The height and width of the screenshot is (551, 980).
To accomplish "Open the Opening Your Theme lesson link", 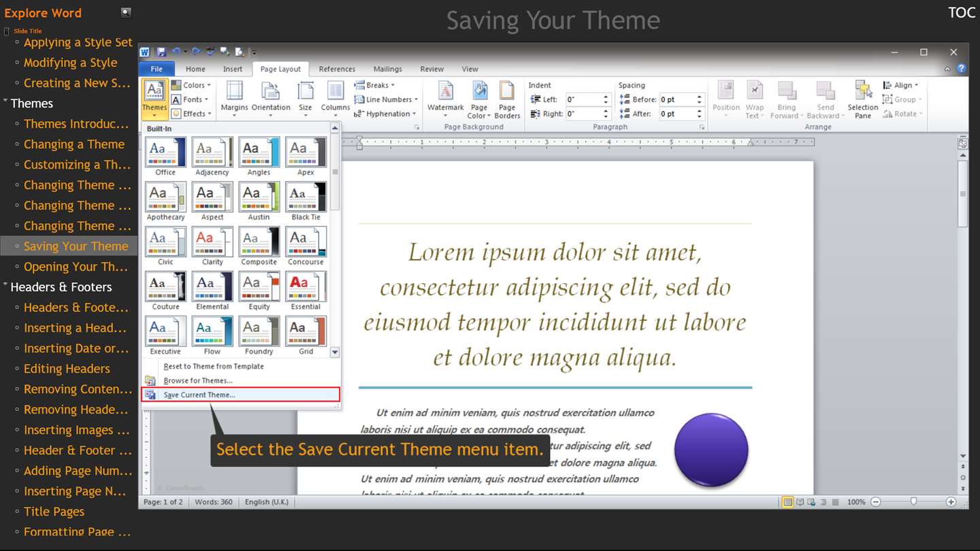I will point(76,267).
